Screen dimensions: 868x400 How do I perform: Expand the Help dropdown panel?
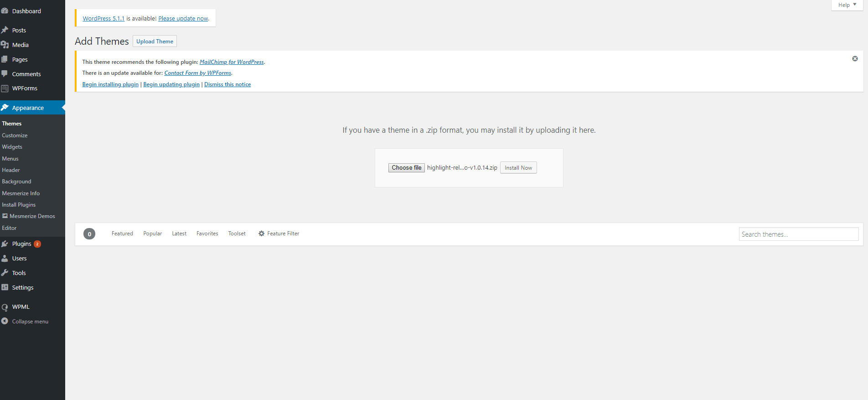point(847,5)
